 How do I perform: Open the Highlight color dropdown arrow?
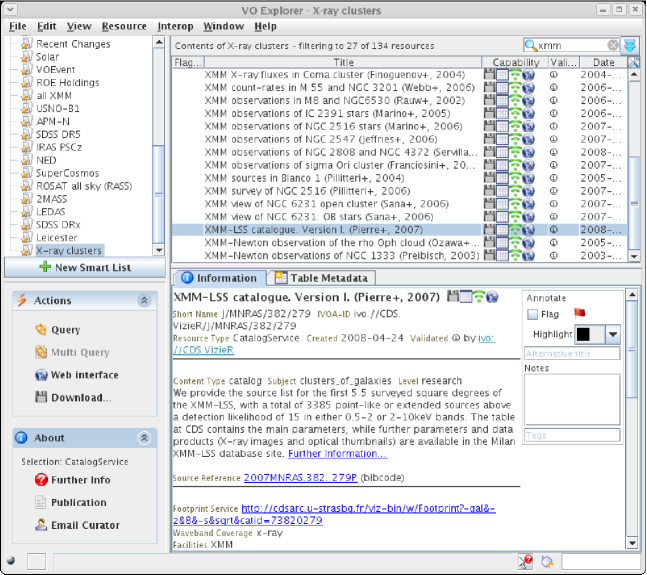coord(613,334)
